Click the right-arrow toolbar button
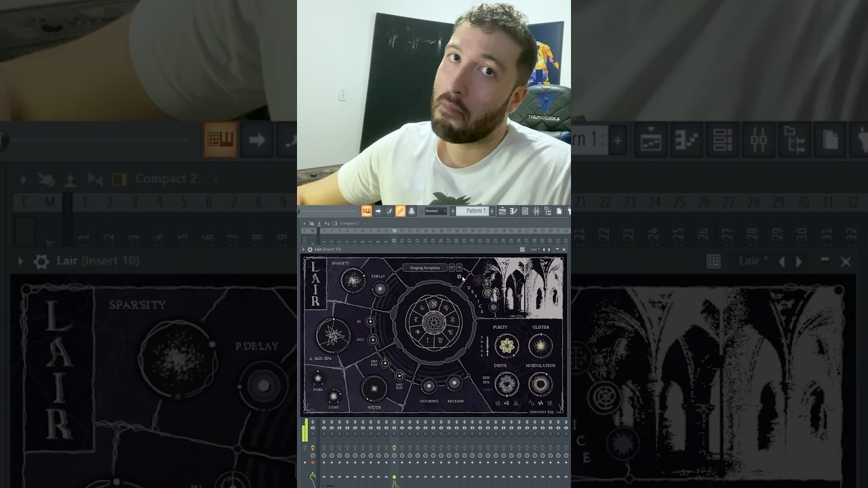 (x=378, y=211)
